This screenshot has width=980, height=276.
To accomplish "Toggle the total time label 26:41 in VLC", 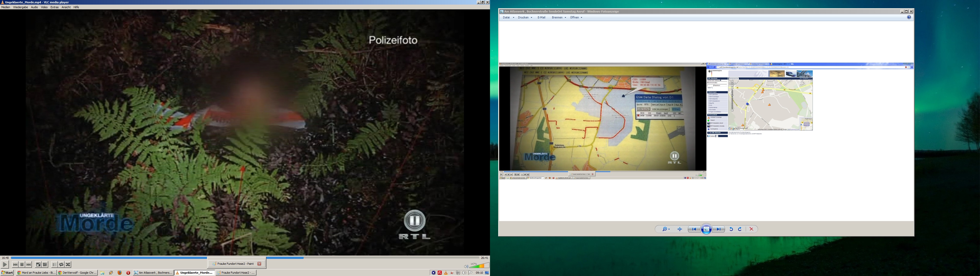I will (484, 258).
